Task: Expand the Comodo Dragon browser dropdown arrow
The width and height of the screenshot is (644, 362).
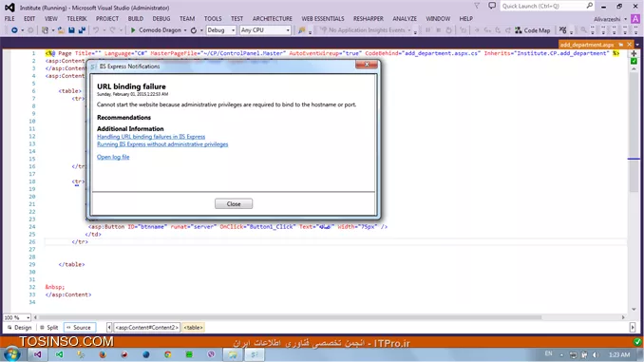Action: (x=185, y=30)
